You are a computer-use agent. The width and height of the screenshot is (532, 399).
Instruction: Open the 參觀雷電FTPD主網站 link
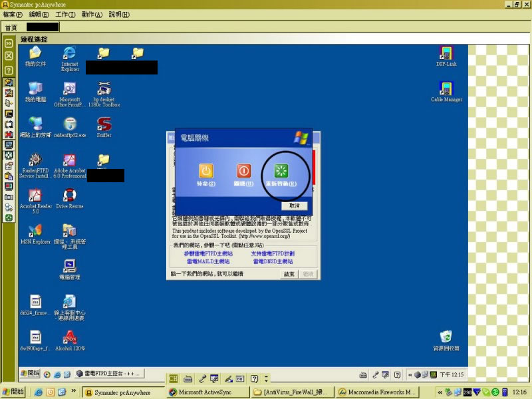click(x=208, y=253)
